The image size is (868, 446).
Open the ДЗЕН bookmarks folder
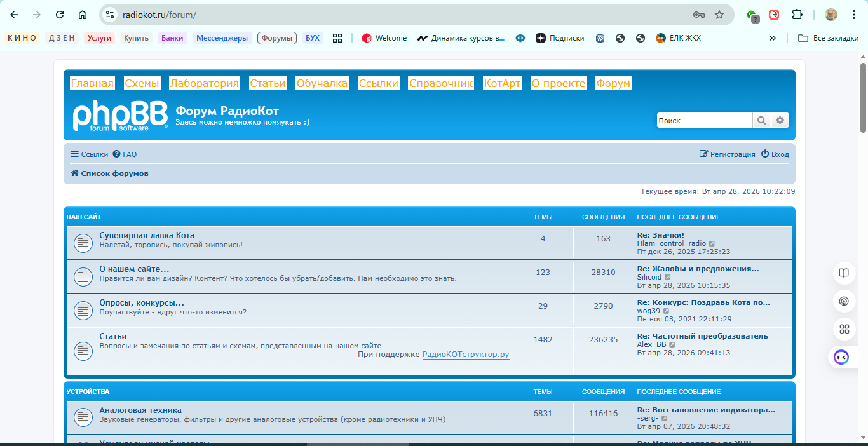point(62,38)
